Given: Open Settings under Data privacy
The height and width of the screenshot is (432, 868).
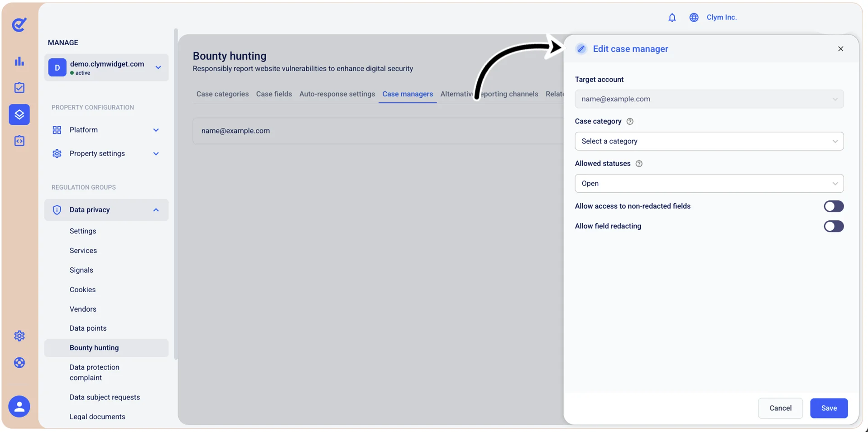Looking at the screenshot, I should point(83,231).
